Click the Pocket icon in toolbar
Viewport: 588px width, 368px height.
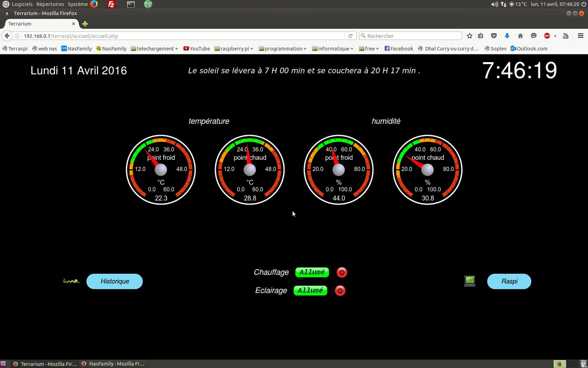[x=494, y=36]
